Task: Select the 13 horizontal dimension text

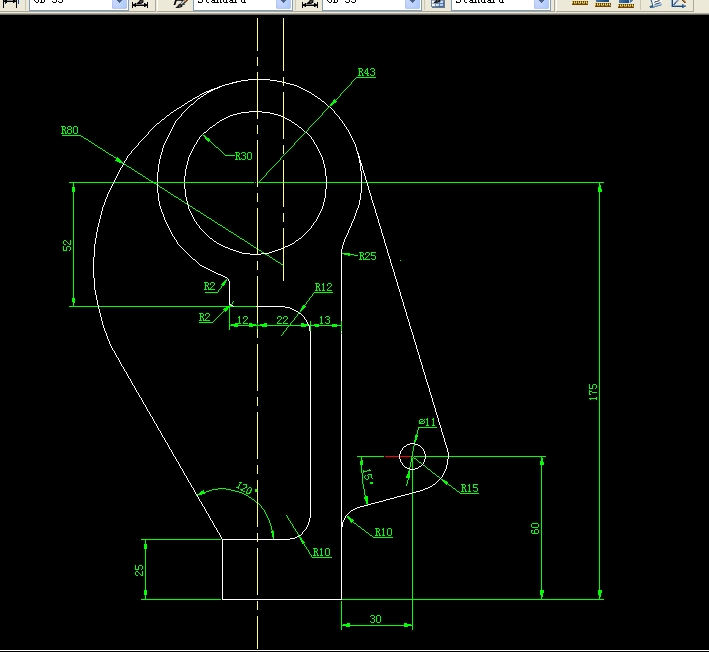Action: pyautogui.click(x=325, y=320)
